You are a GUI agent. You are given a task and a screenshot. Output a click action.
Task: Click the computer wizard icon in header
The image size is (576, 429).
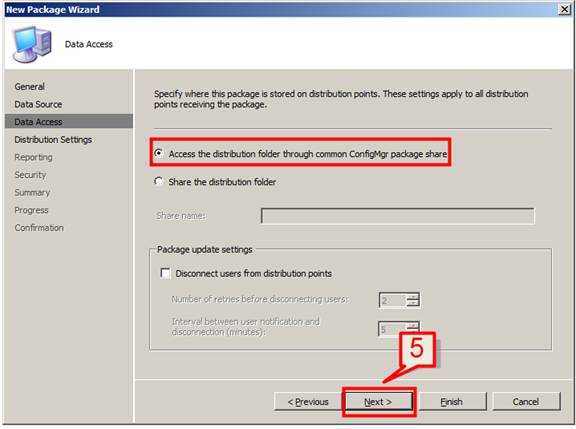[31, 44]
